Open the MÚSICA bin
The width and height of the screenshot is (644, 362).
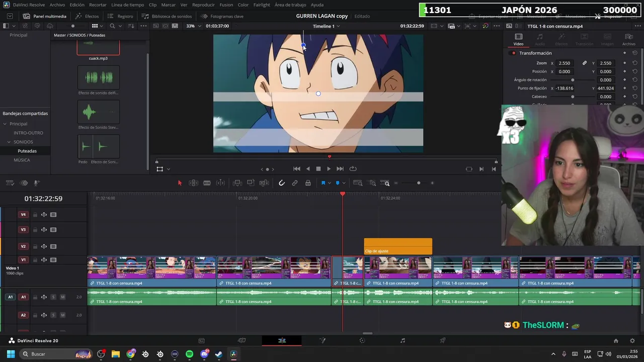click(x=22, y=160)
